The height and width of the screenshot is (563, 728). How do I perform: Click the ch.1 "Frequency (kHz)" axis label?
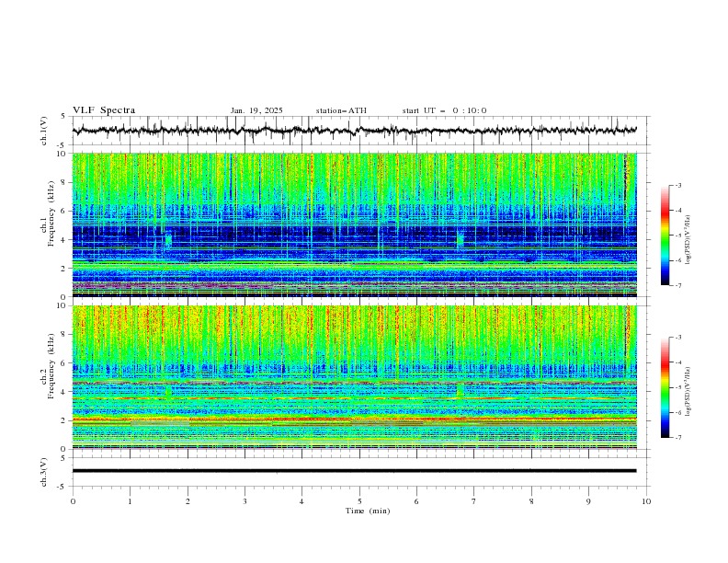52,212
